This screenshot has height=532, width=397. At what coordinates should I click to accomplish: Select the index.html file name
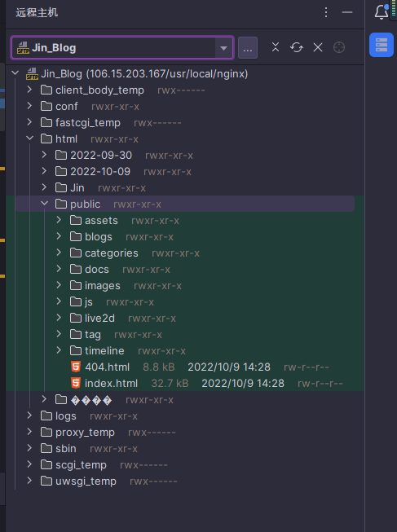pos(111,384)
